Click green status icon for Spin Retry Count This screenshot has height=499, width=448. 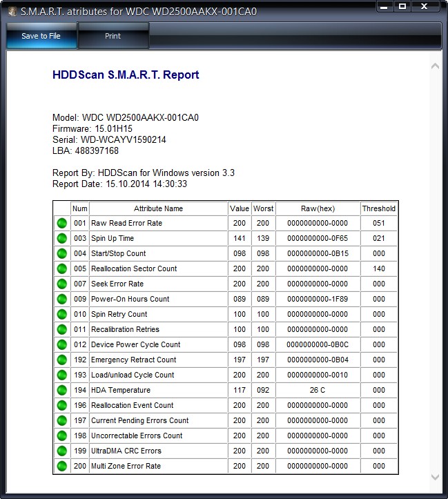(62, 314)
